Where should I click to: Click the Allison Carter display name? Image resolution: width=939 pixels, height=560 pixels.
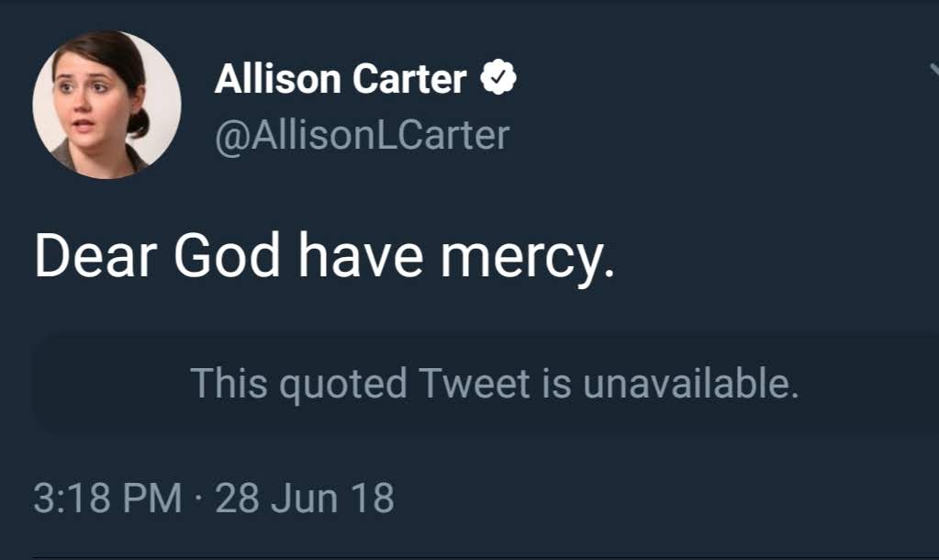(341, 80)
